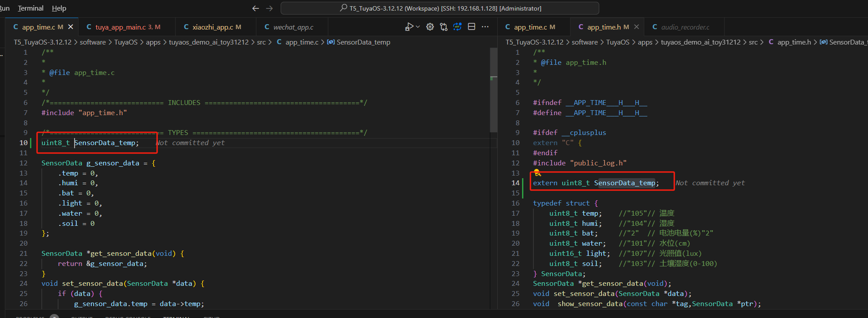Click 'typedef struct {' line in app_time.h
The height and width of the screenshot is (318, 868).
(x=565, y=203)
